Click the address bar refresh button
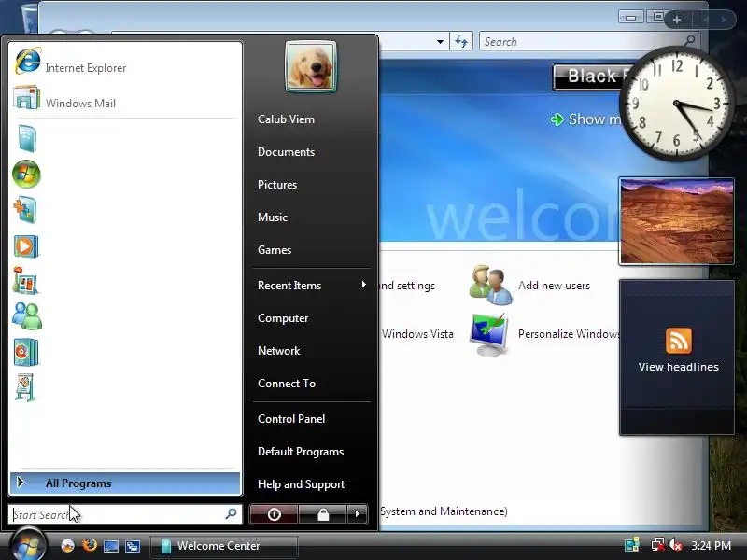Image resolution: width=747 pixels, height=560 pixels. (x=461, y=42)
